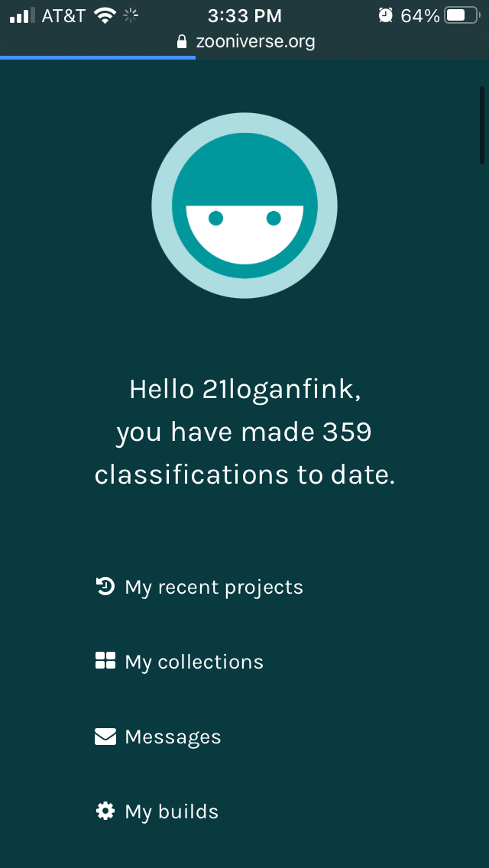Click the padlock icon in the address bar
Image resolution: width=489 pixels, height=868 pixels.
182,41
